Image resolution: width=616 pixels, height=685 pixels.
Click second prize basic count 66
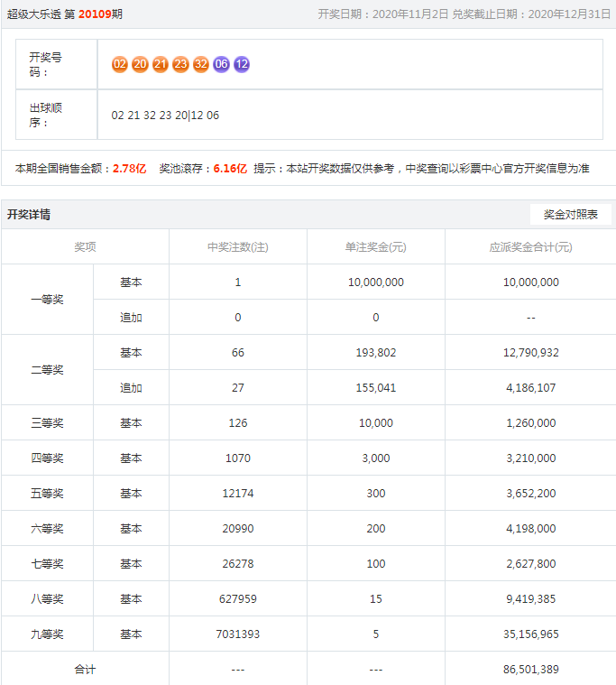point(238,353)
